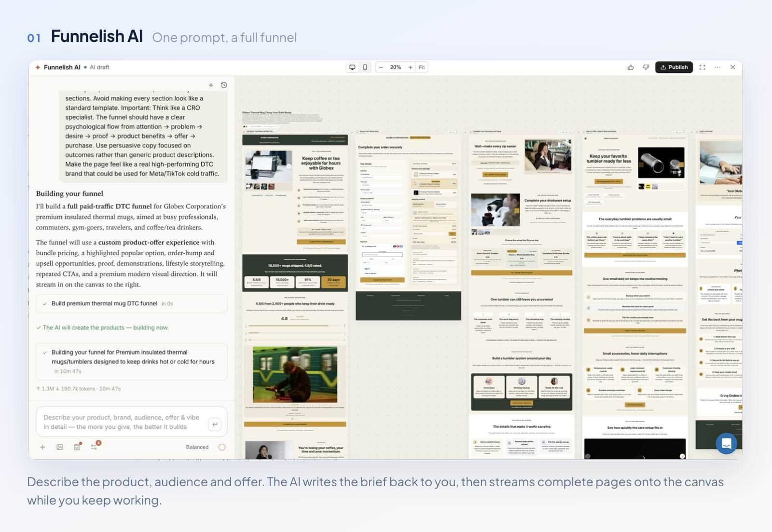
Task: Open prompt settings sliders icon
Action: [95, 447]
